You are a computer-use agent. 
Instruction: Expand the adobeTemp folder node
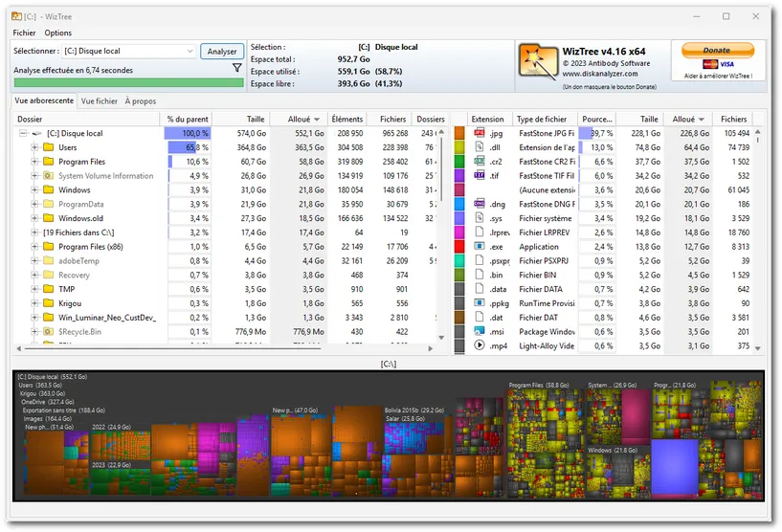tap(34, 261)
